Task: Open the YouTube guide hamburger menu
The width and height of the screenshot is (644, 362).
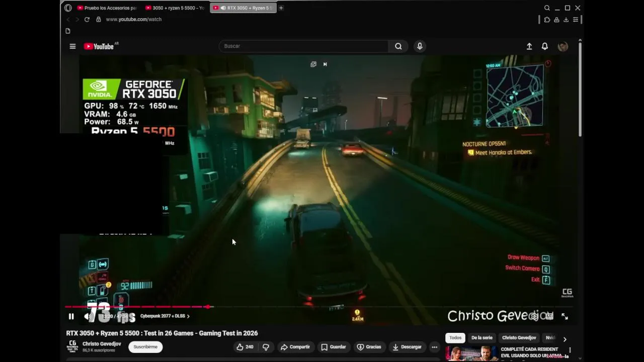Action: click(72, 46)
